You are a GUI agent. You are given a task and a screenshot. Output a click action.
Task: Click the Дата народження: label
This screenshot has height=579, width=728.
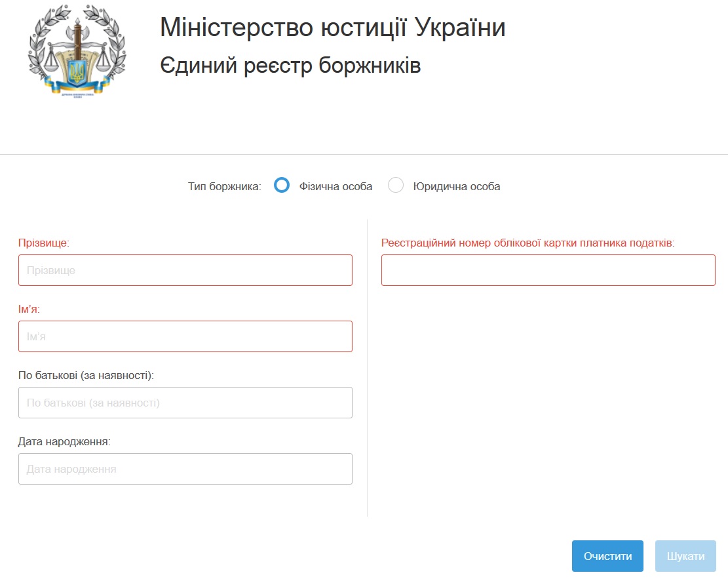[x=64, y=442]
